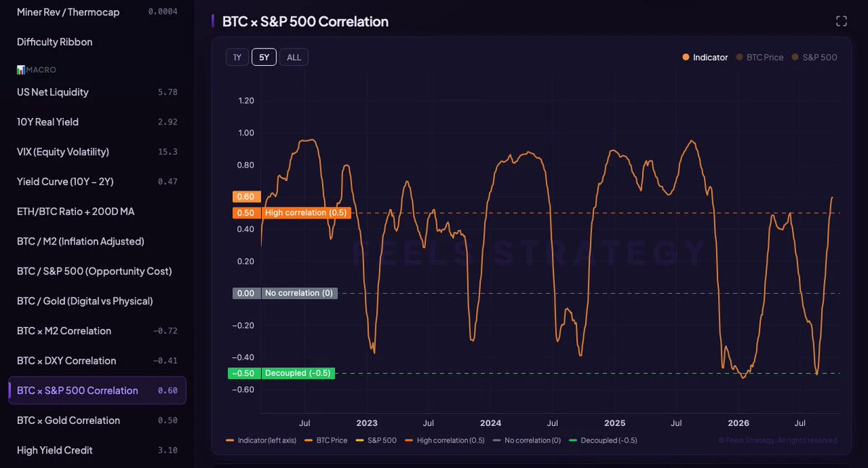Click the Decoupled (-0.5) green label
868x468 pixels.
click(x=297, y=373)
